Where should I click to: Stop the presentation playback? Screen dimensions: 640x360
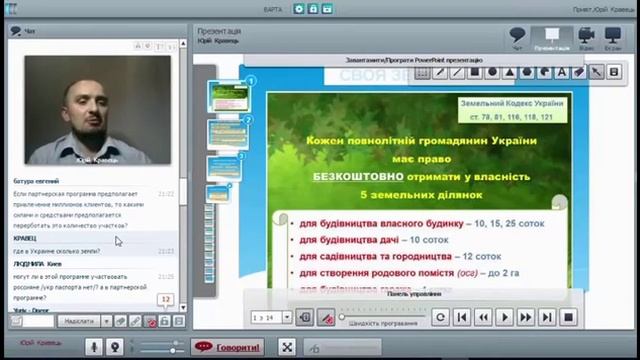click(x=568, y=317)
